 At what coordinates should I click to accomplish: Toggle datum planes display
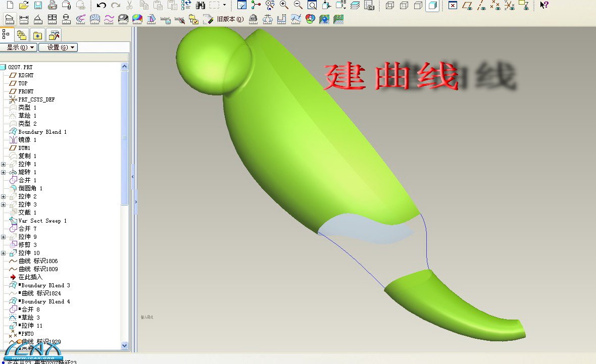468,6
